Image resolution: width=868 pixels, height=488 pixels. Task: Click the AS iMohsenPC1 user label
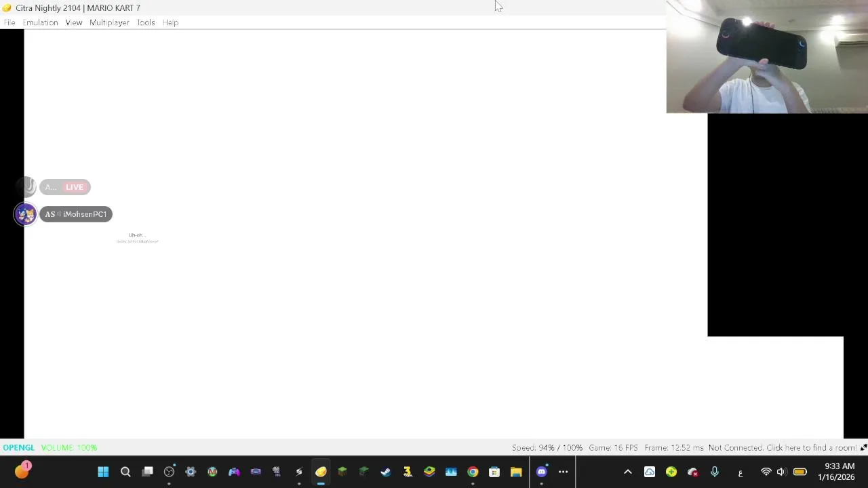[x=76, y=214]
